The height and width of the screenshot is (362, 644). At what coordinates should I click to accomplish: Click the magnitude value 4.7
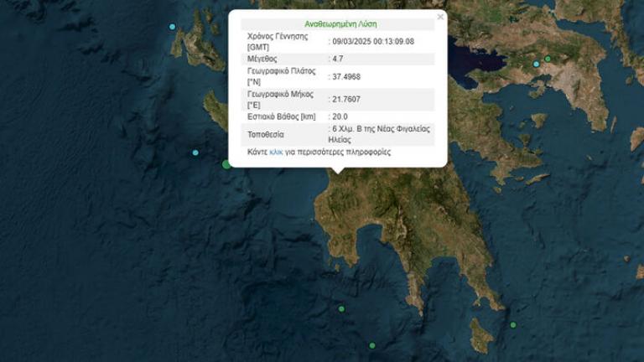pos(337,59)
